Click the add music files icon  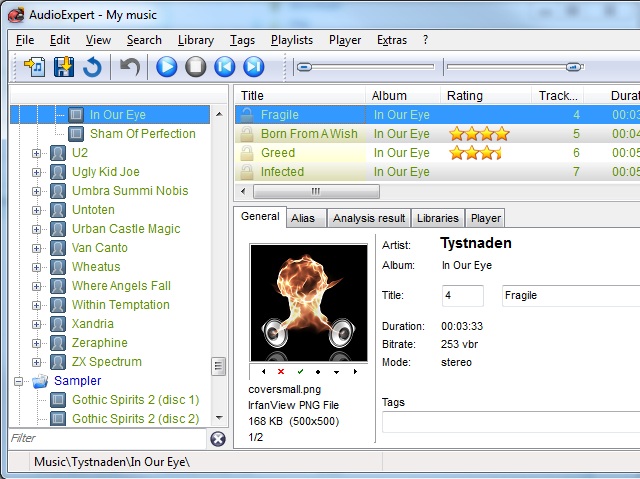coord(35,67)
